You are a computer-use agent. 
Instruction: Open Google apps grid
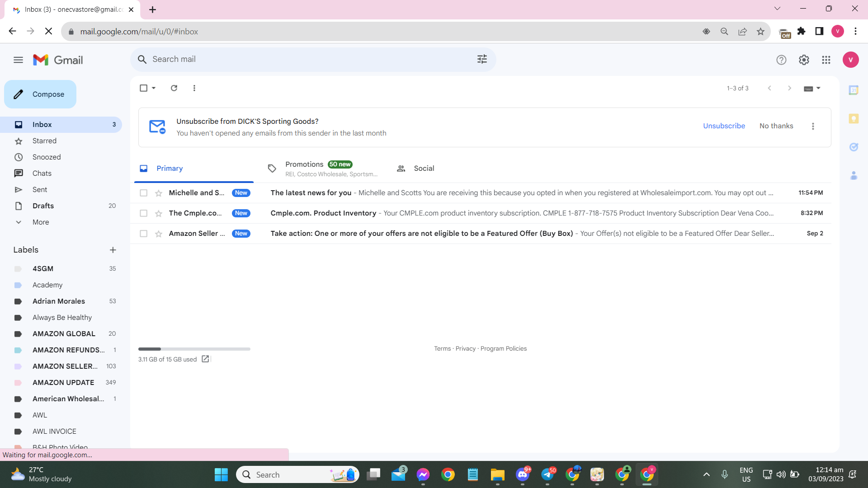pos(826,60)
